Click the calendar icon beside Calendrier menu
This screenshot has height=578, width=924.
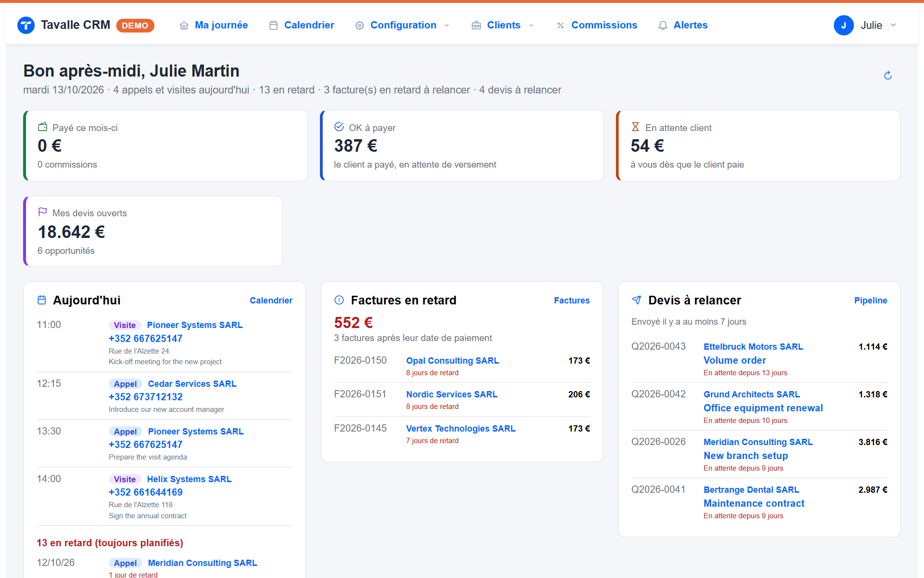pyautogui.click(x=273, y=26)
